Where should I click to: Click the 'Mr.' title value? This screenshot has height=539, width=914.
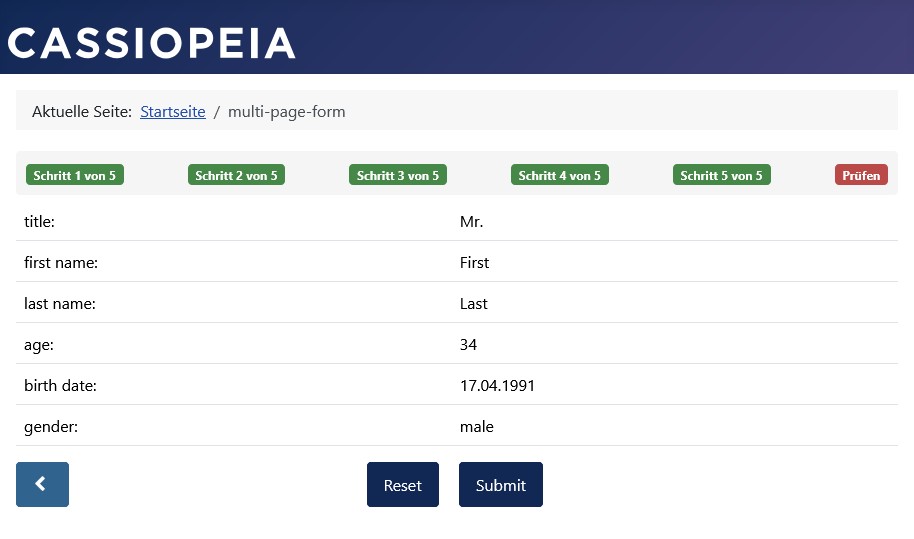(x=472, y=222)
